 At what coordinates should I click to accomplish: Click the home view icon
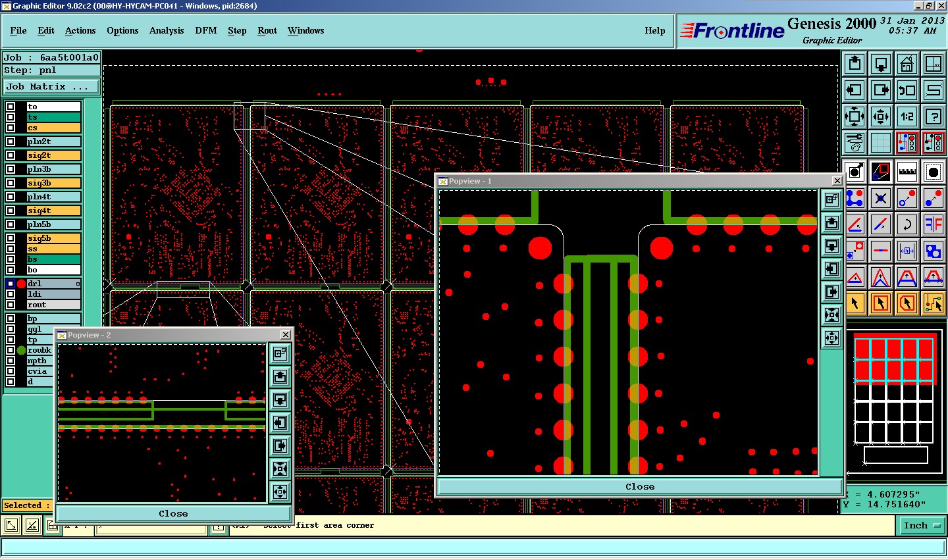tap(907, 64)
